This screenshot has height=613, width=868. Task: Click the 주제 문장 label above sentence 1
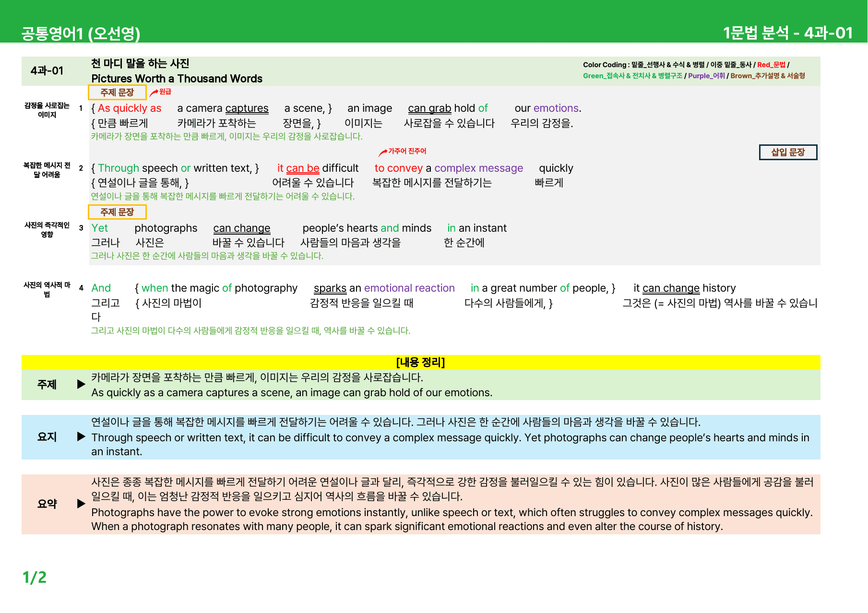117,92
